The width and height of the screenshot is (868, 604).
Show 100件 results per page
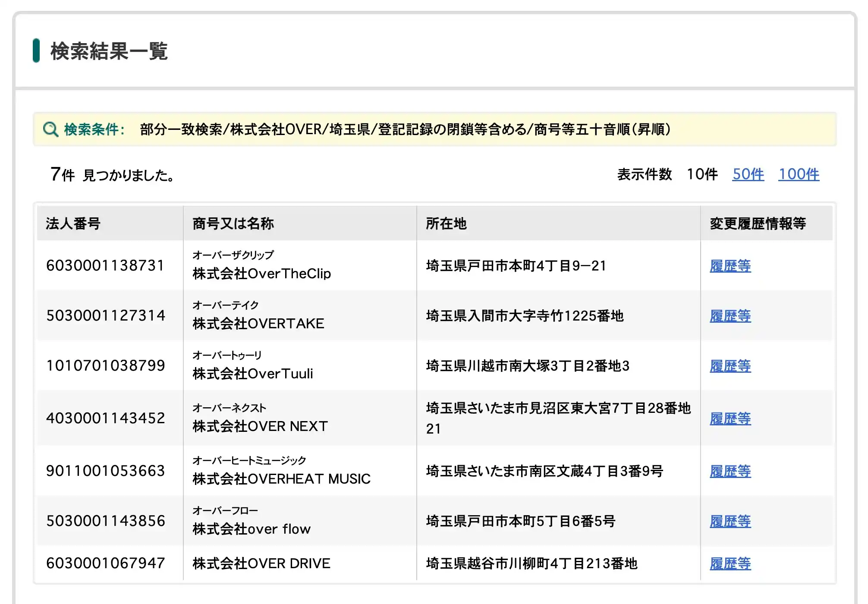798,174
